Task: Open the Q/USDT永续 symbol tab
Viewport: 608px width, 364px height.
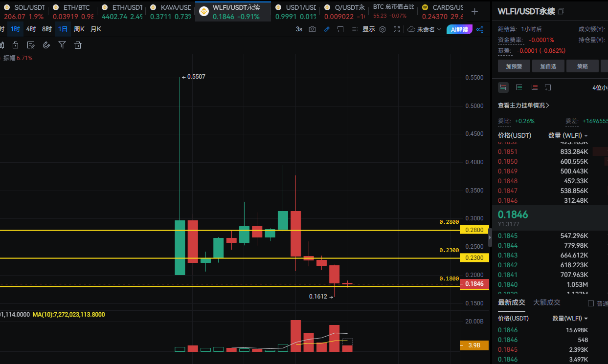Action: coord(344,12)
